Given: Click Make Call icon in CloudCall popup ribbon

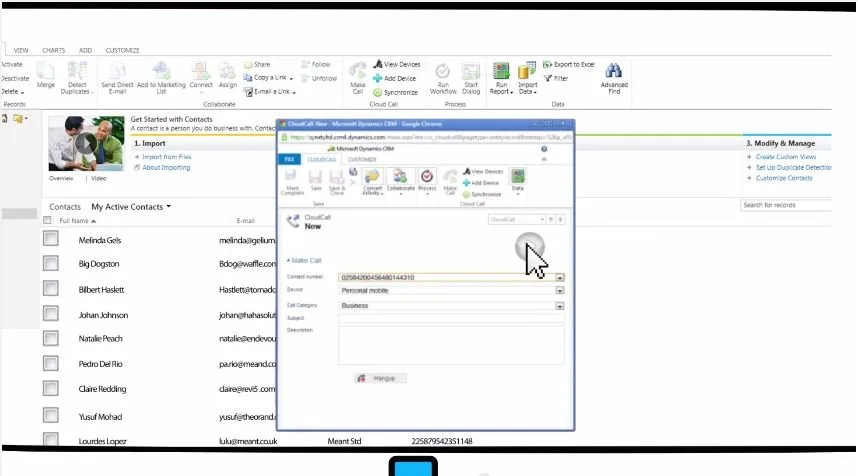Looking at the screenshot, I should click(450, 182).
